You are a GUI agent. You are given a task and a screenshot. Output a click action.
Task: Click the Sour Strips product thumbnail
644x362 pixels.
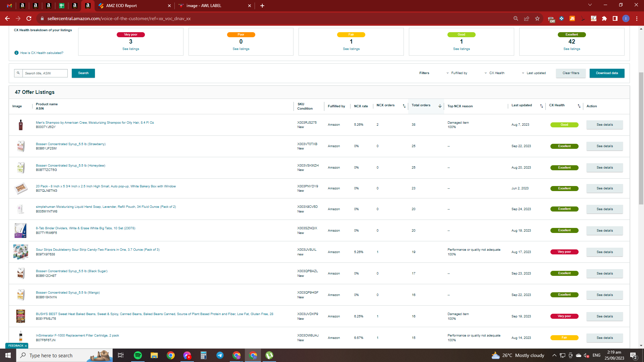click(x=20, y=252)
